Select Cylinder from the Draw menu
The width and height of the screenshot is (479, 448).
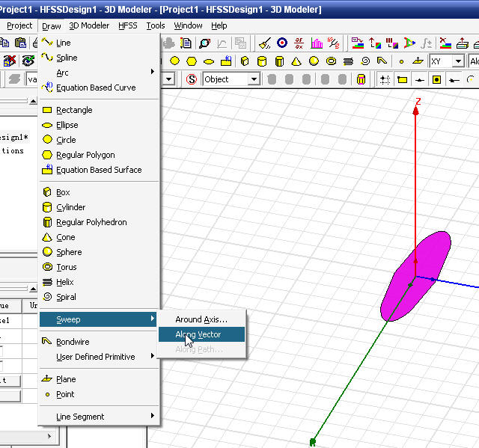(x=100, y=207)
